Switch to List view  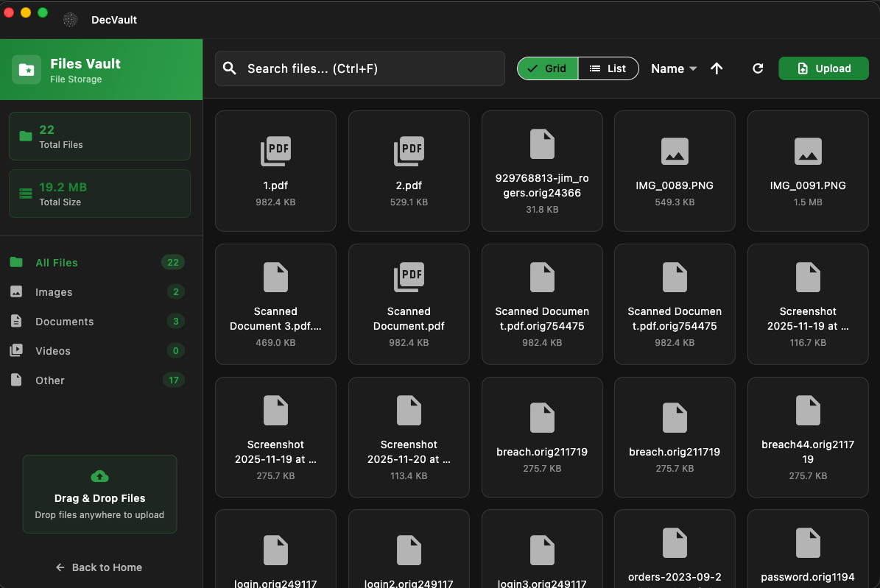tap(608, 68)
